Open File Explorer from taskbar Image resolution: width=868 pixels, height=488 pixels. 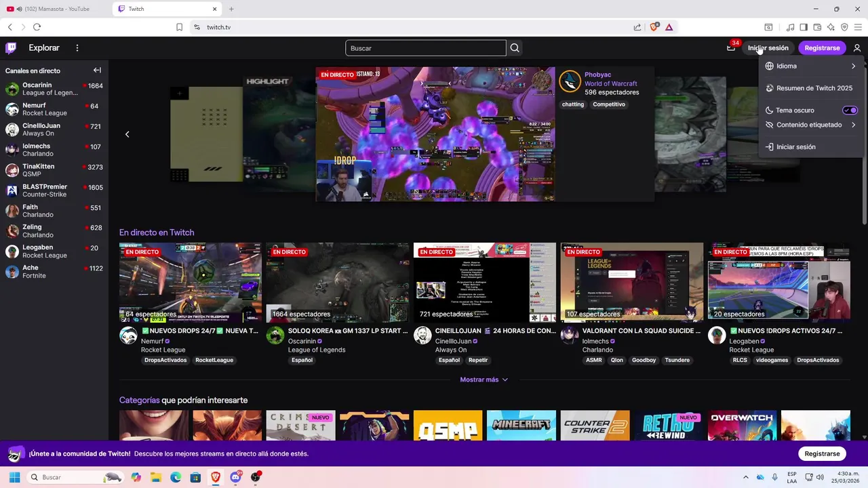pyautogui.click(x=156, y=477)
